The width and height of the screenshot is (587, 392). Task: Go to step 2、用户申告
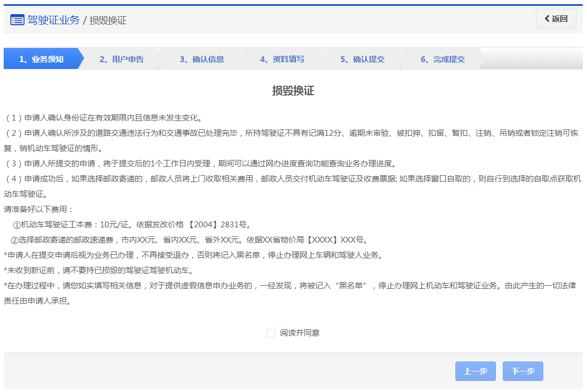tap(122, 59)
